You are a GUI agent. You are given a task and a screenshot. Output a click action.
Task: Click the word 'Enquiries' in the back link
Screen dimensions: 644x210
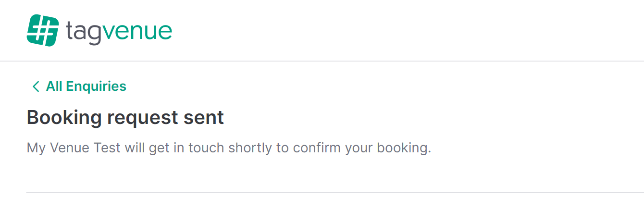(x=96, y=86)
